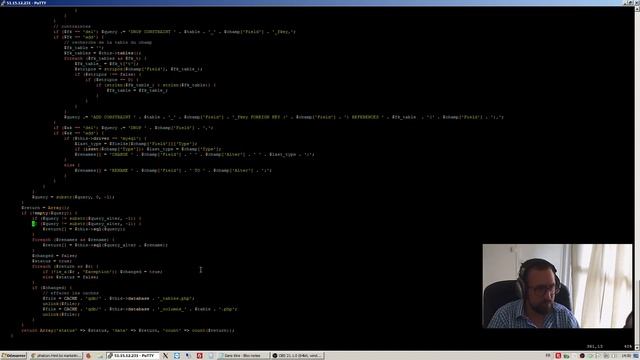Open the X server icon in the taskbar
This screenshot has height=360, width=640.
[165, 356]
